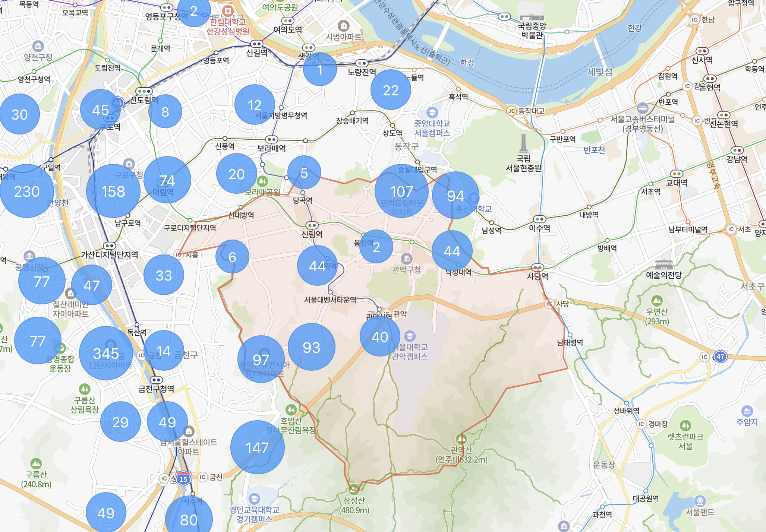Click the 74 cluster over 대림역
The height and width of the screenshot is (532, 766).
[x=167, y=180]
